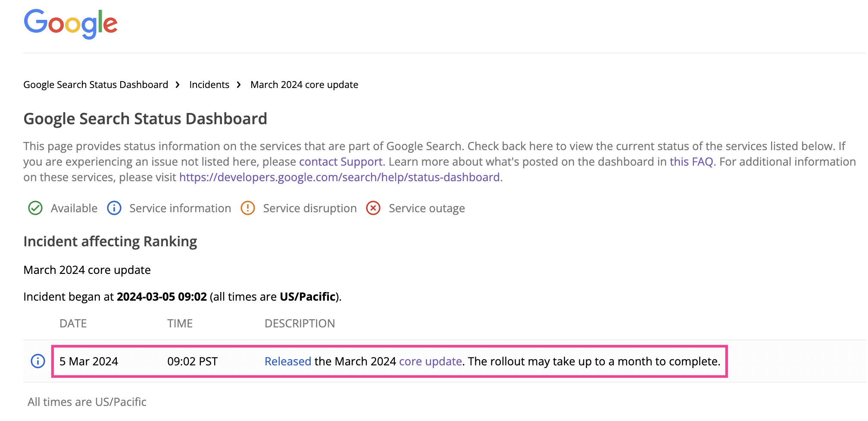Viewport: 868px width, 421px height.
Task: Select the 2024-03-05 09:02 incident start time
Action: (x=162, y=297)
